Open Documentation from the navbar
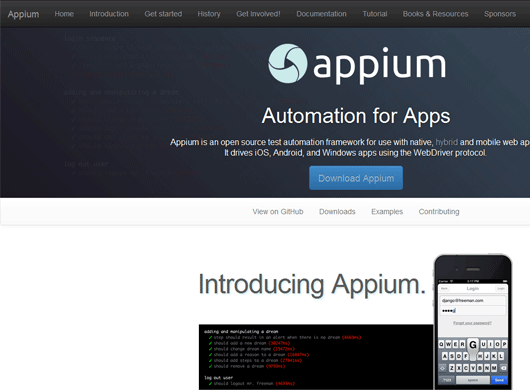 coord(321,14)
